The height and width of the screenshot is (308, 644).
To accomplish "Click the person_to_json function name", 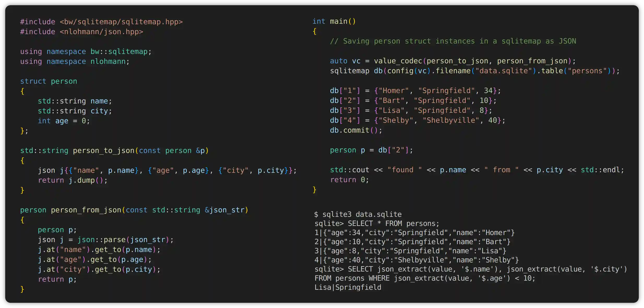I will pyautogui.click(x=103, y=151).
